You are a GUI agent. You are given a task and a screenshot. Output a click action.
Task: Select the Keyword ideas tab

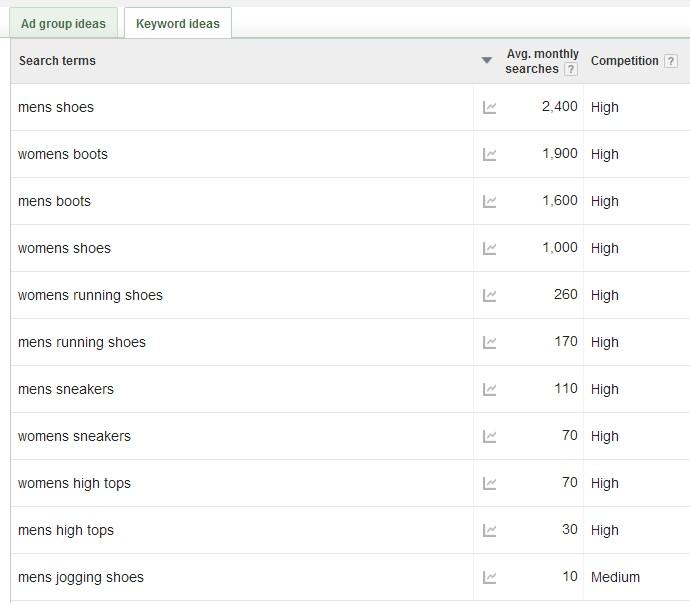pyautogui.click(x=177, y=24)
